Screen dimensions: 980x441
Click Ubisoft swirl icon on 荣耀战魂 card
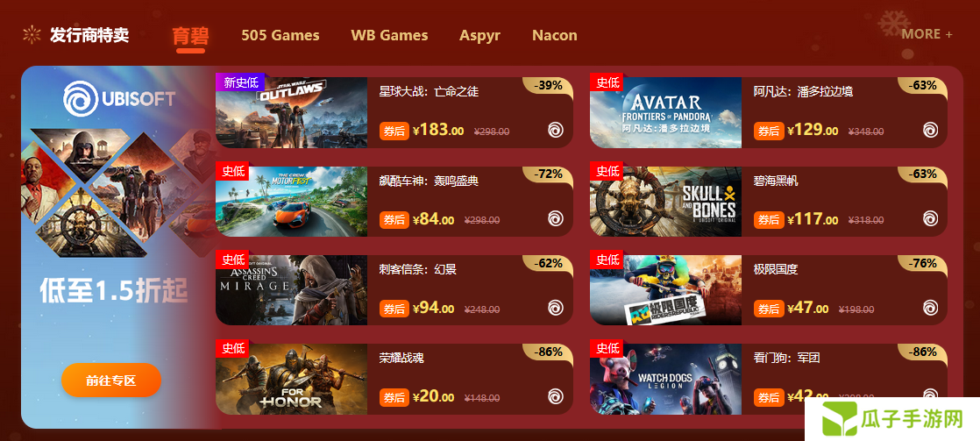[x=556, y=396]
